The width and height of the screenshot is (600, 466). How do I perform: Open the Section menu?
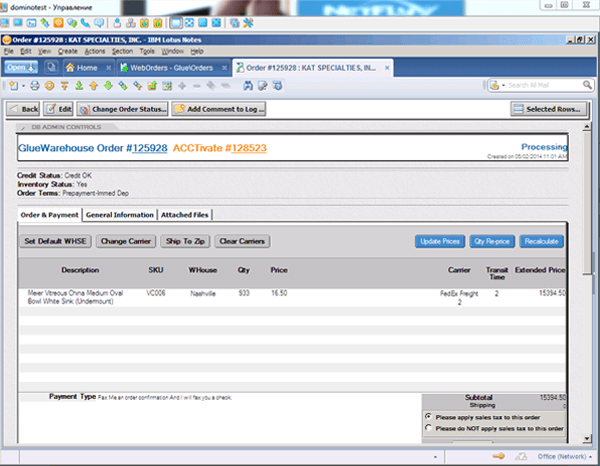coord(122,51)
